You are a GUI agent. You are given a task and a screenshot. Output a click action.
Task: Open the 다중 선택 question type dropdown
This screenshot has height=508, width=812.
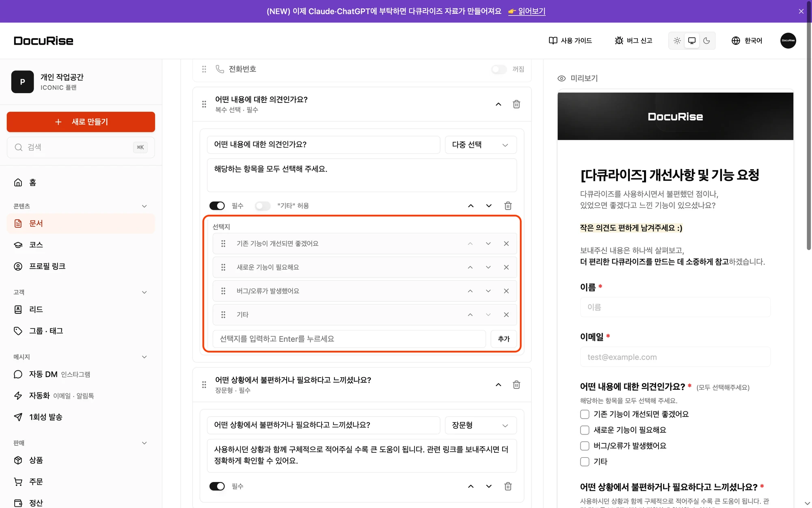[x=481, y=145]
